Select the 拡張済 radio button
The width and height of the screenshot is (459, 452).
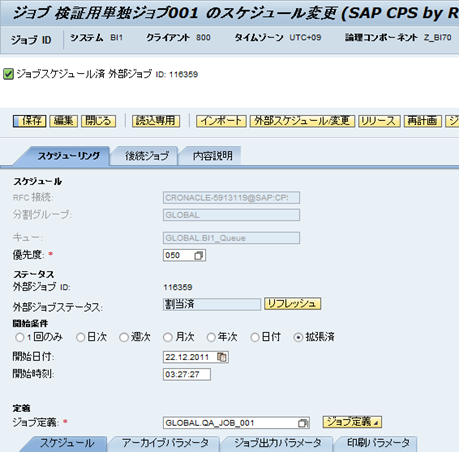(x=298, y=337)
